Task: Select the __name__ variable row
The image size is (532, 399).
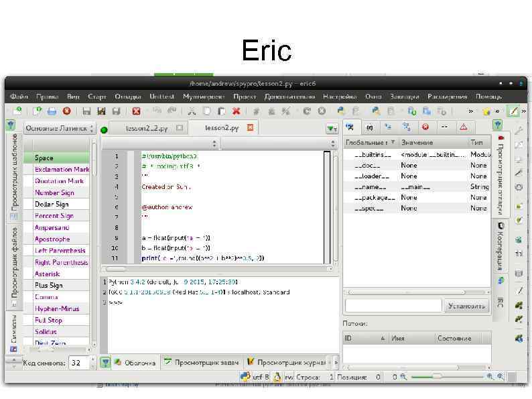Action: (x=417, y=187)
